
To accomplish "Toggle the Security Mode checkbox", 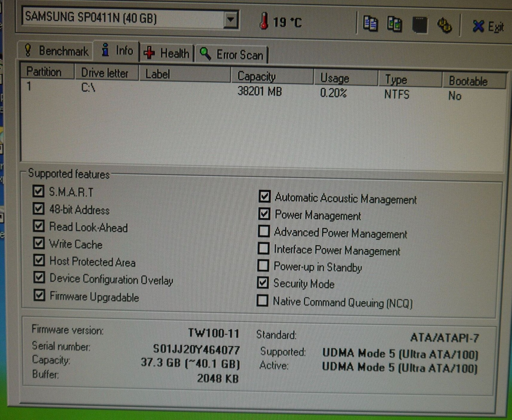I will 263,282.
